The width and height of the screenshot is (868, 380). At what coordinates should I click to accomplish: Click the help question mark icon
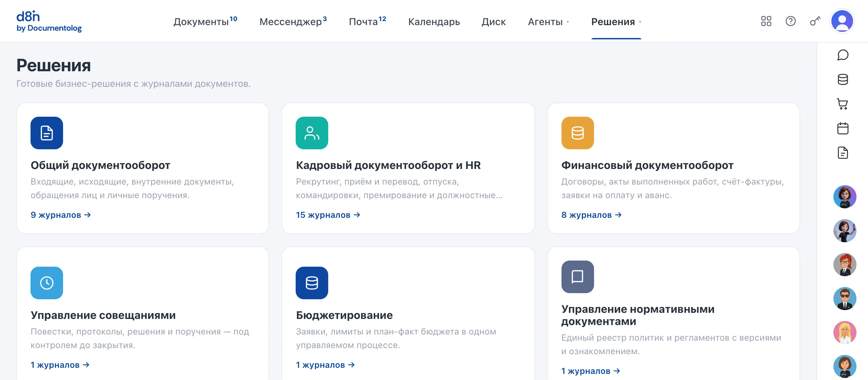790,21
